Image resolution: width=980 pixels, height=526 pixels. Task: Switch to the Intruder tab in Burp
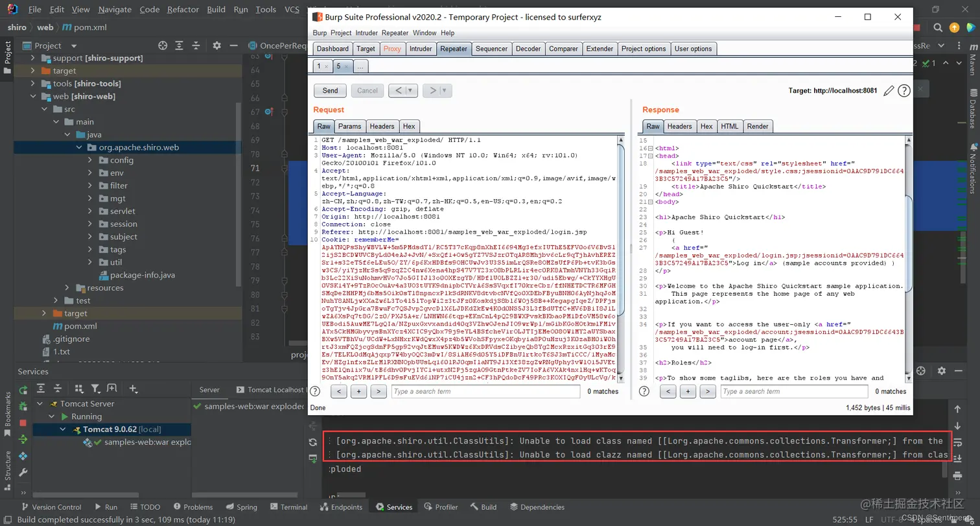pos(421,49)
